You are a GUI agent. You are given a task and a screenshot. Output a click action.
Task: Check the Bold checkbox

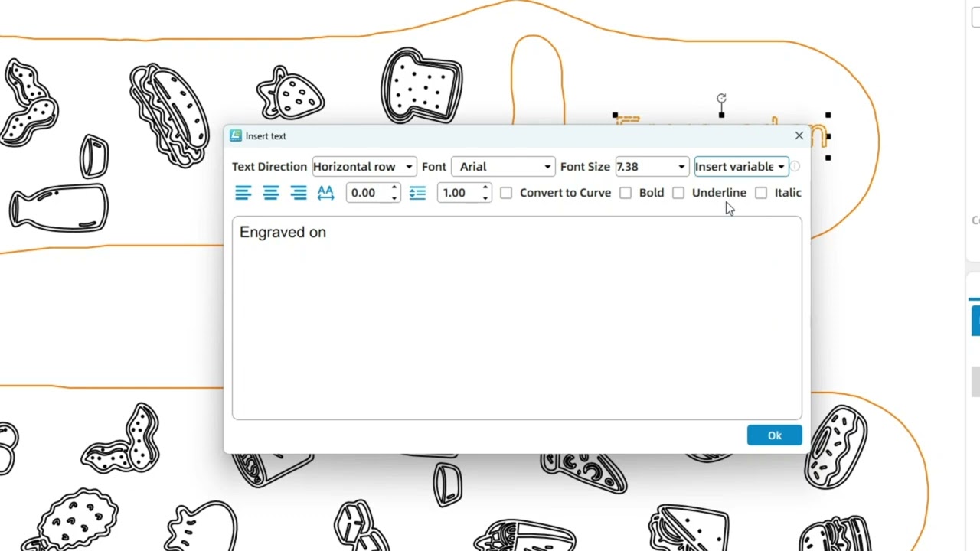point(626,193)
